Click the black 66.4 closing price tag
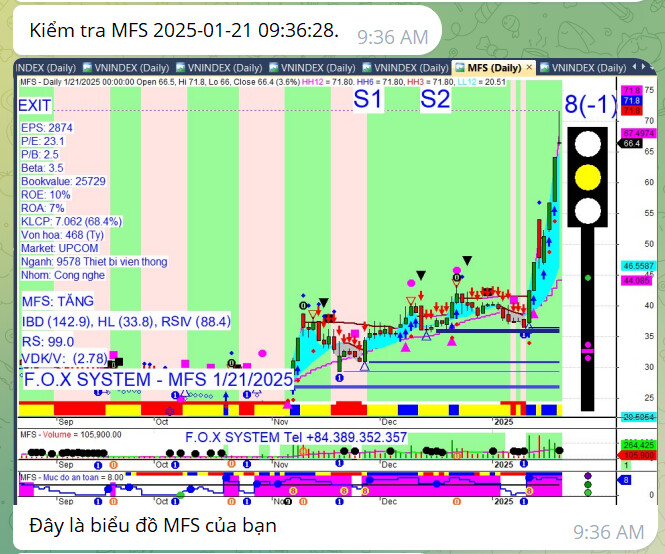 (x=631, y=143)
